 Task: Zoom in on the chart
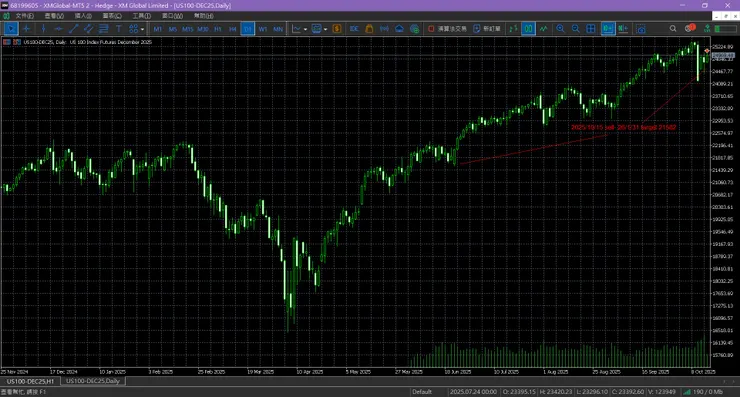point(560,29)
